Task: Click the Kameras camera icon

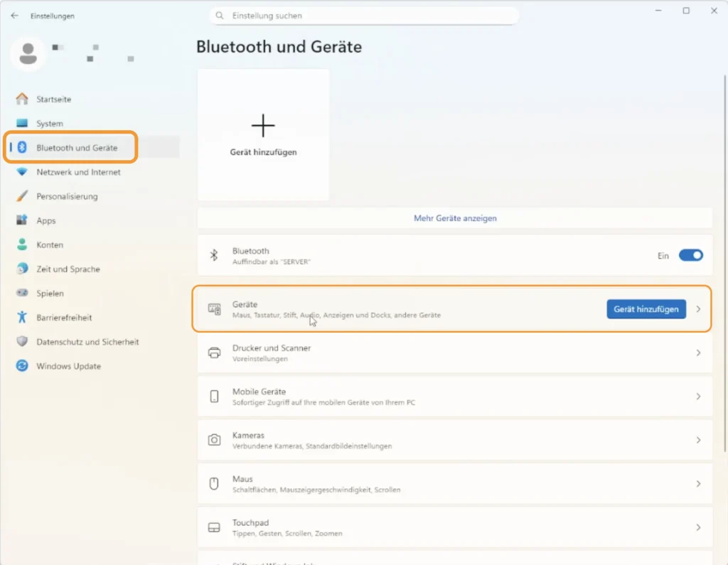Action: (214, 440)
